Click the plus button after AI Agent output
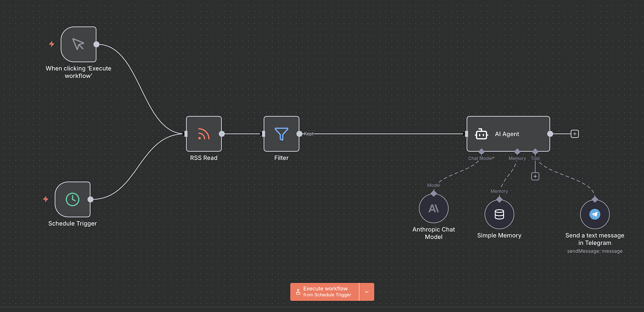 [x=574, y=134]
